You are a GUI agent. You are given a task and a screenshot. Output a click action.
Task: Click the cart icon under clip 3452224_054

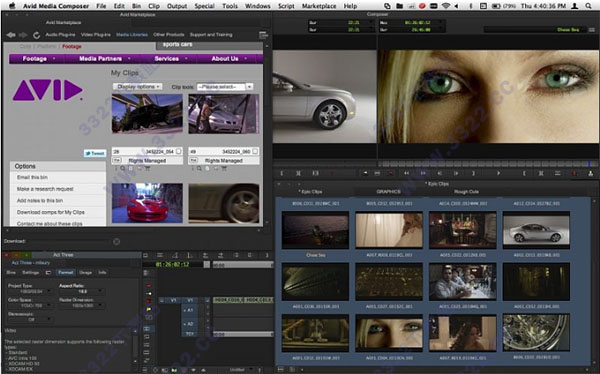(147, 168)
